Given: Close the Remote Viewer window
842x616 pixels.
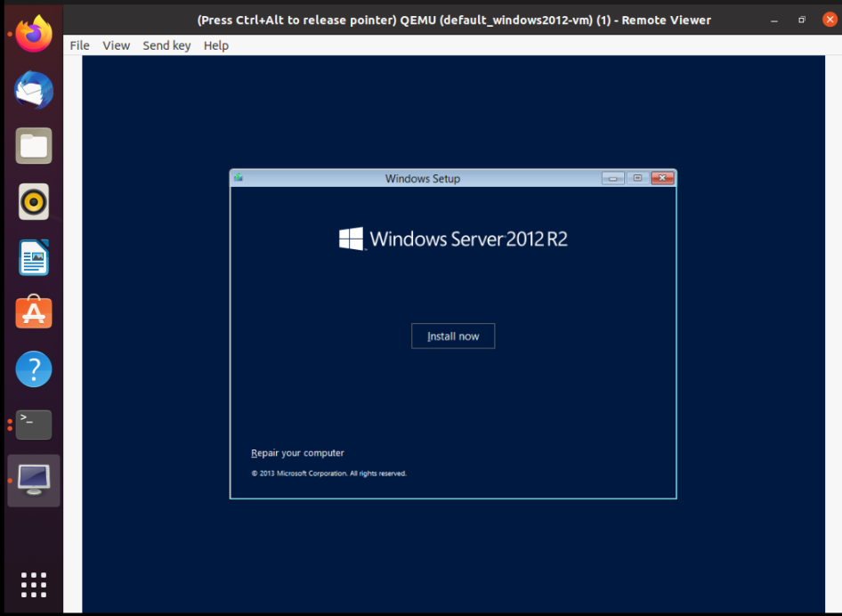Looking at the screenshot, I should pyautogui.click(x=830, y=20).
